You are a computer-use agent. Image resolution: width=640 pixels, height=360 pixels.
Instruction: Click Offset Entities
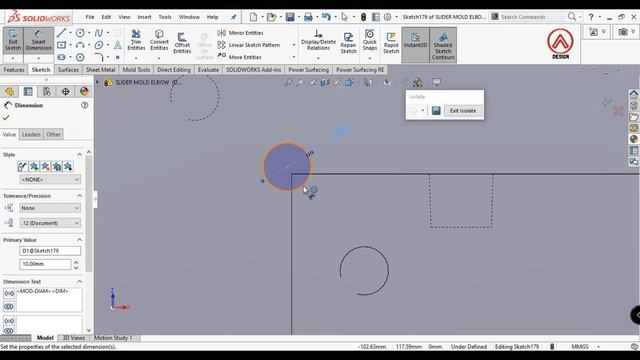click(x=182, y=43)
